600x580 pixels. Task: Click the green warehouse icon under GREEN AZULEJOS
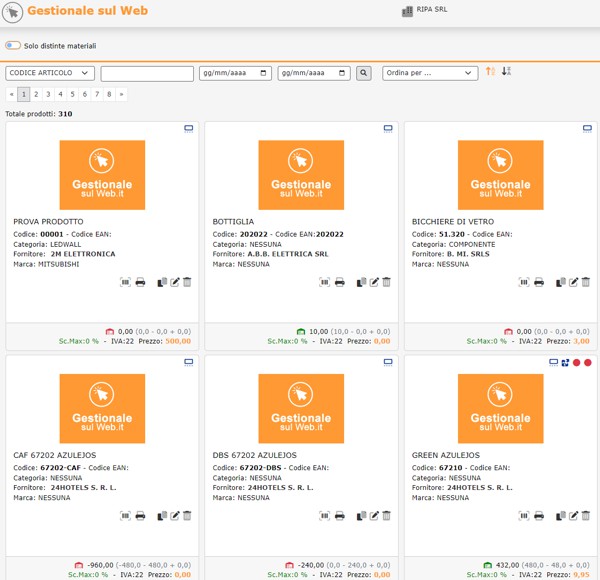[x=488, y=565]
